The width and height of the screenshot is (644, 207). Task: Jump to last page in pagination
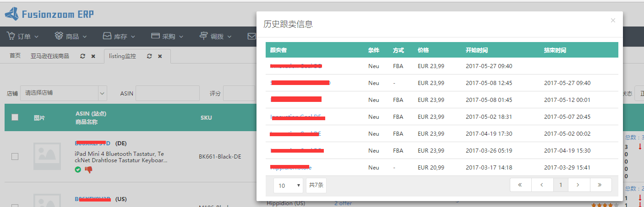point(601,185)
